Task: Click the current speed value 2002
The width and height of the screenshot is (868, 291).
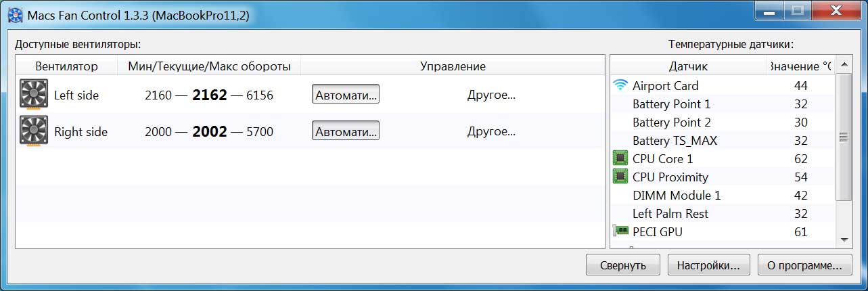Action: click(x=210, y=131)
